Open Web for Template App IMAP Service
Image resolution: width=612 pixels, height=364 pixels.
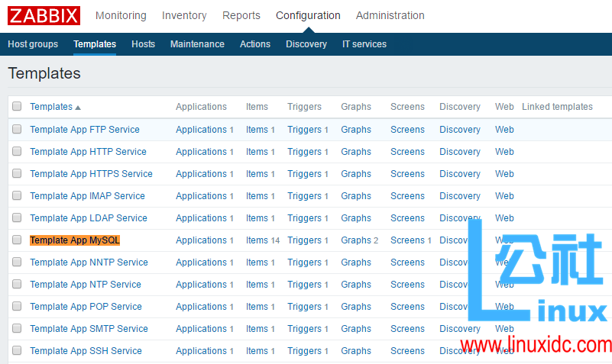[x=504, y=196]
